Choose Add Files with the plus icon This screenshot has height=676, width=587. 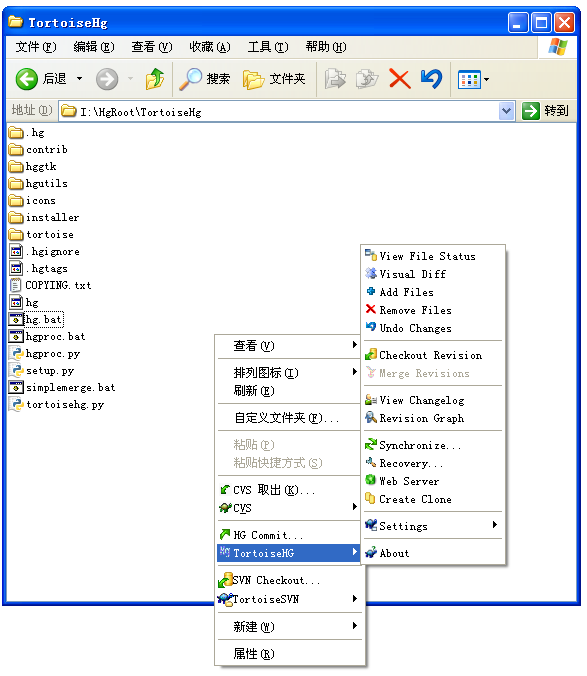[433, 292]
